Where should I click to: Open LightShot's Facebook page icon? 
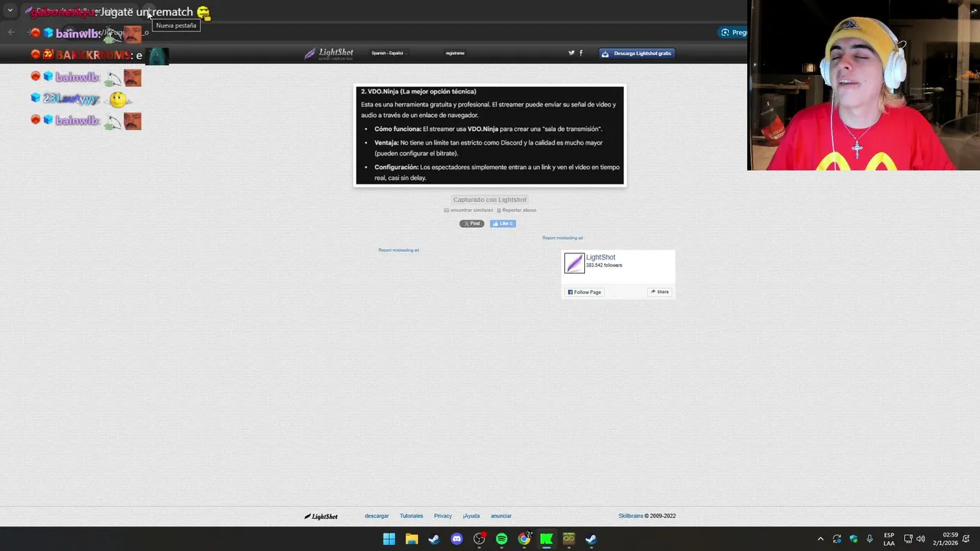pos(581,53)
